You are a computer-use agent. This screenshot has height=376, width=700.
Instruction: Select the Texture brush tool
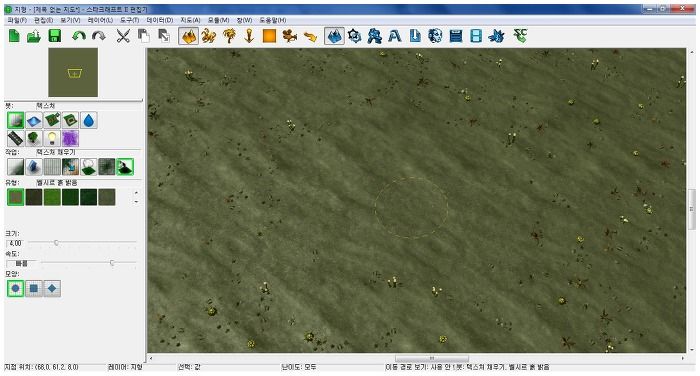click(x=16, y=121)
